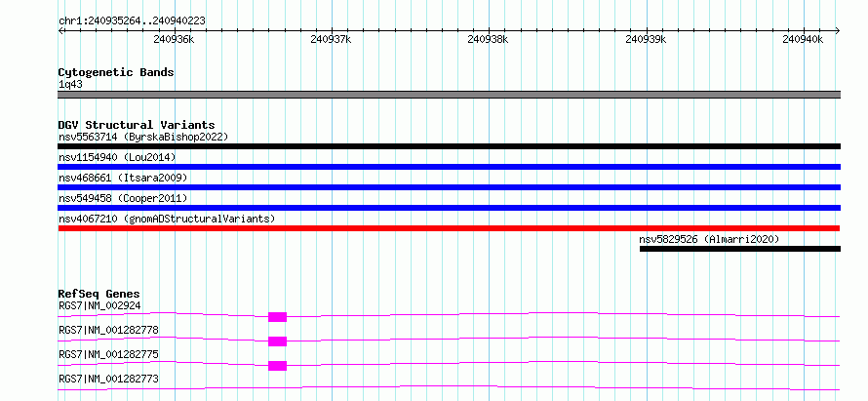868x401 pixels.
Task: Click the 240937k ruler tick label
Action: pos(331,39)
